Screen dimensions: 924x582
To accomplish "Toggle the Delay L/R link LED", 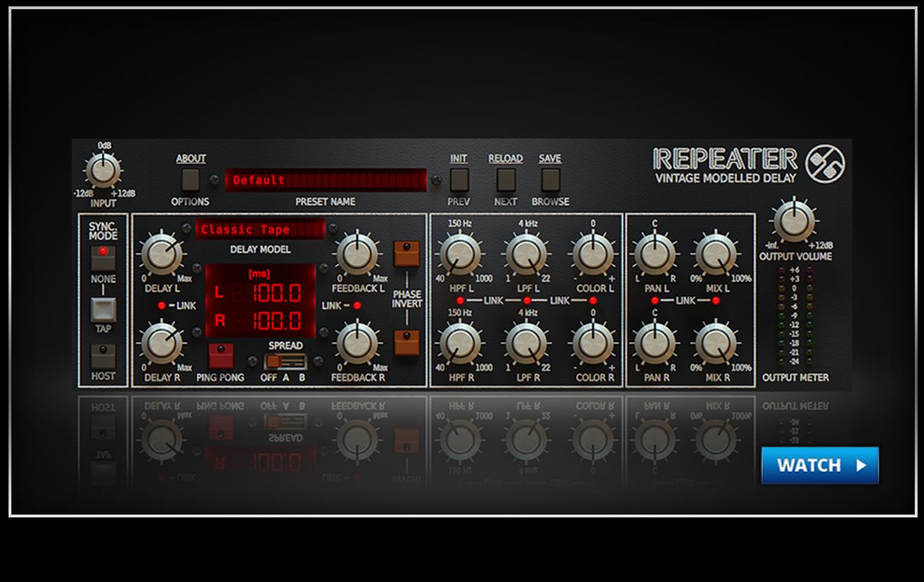I will (x=163, y=305).
